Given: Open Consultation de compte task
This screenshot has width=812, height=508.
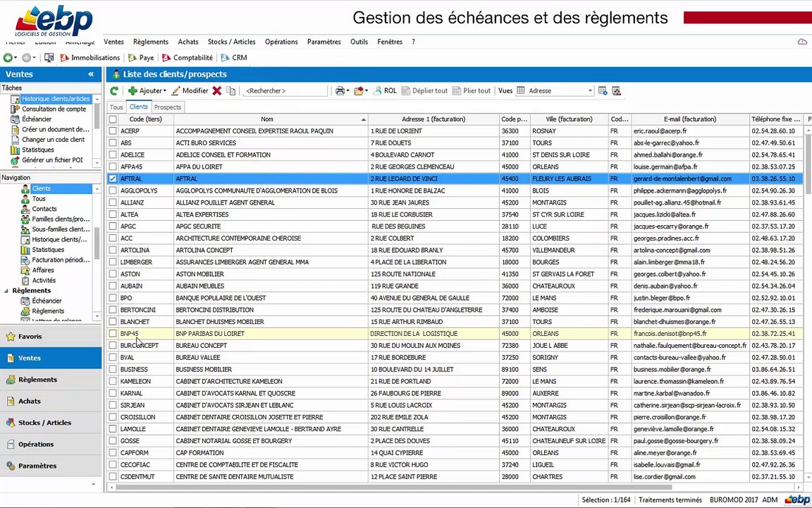Looking at the screenshot, I should [54, 109].
